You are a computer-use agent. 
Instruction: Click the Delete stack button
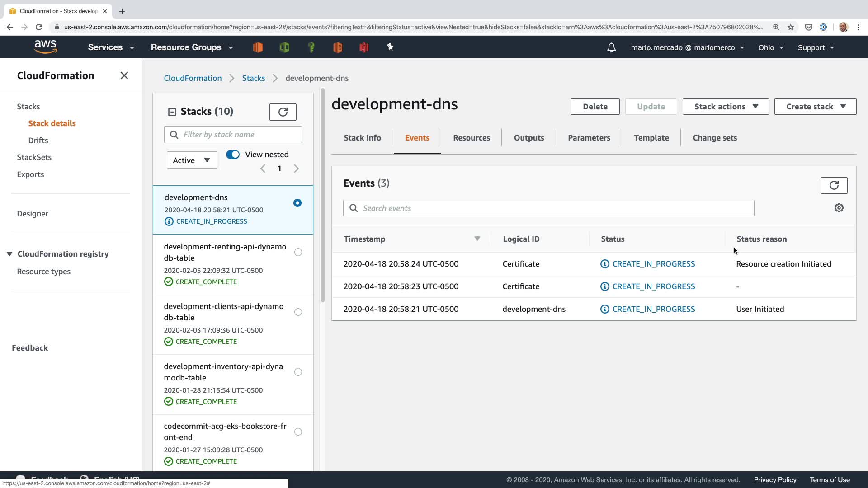point(594,107)
